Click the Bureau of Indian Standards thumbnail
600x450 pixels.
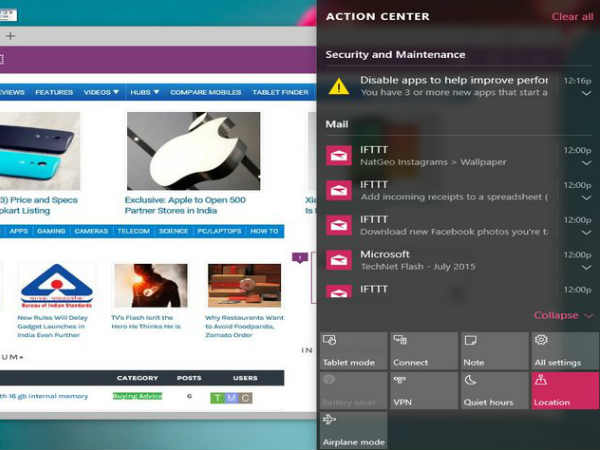pos(57,287)
